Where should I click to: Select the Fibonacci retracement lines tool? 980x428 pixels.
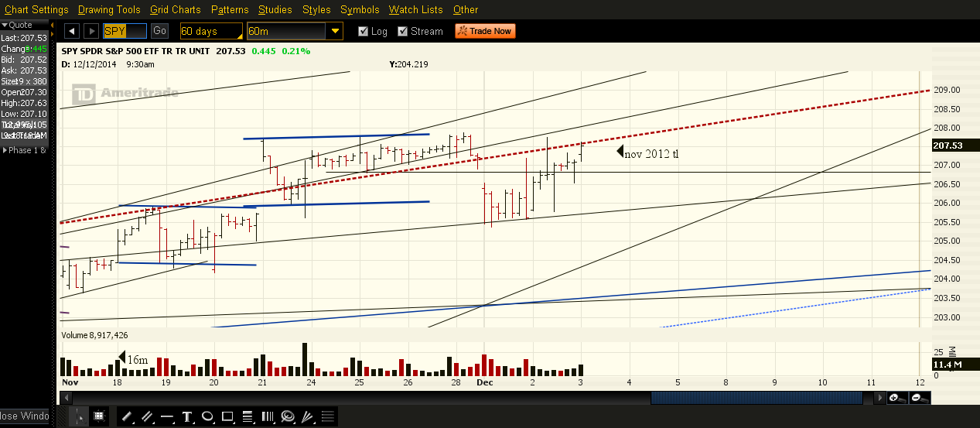[248, 416]
